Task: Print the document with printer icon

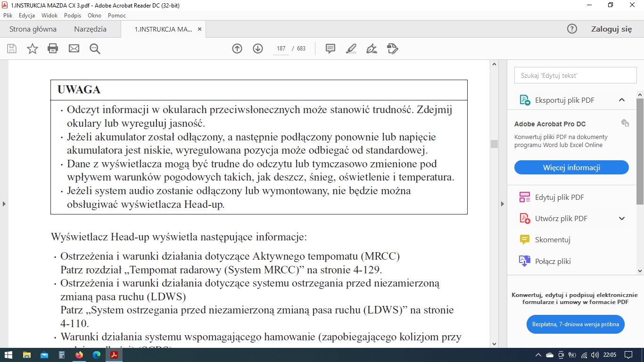Action: tap(53, 49)
